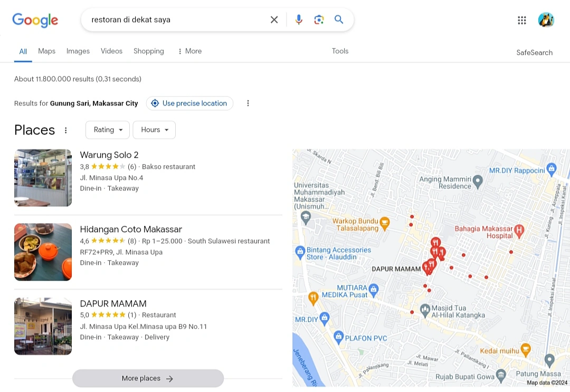
Task: Click the Gunung Sari, Makassar City location text
Action: point(94,103)
